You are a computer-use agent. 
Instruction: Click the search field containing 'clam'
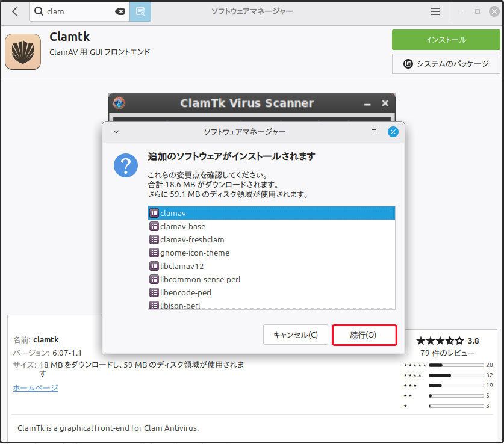coord(79,11)
